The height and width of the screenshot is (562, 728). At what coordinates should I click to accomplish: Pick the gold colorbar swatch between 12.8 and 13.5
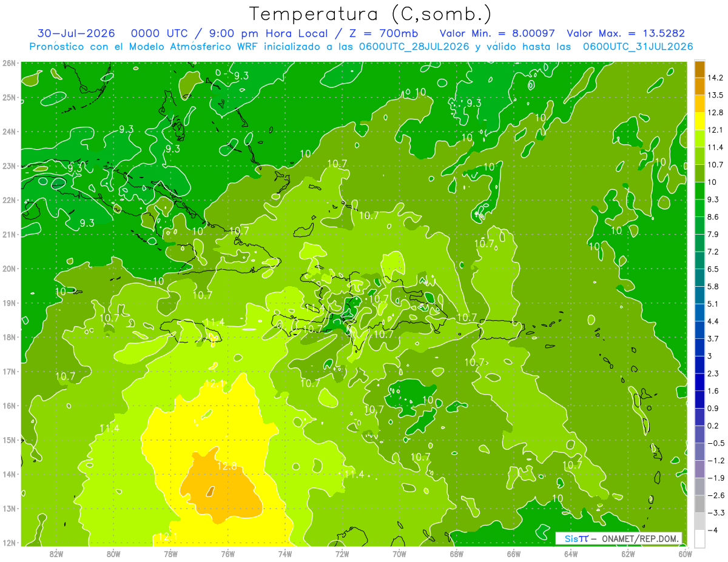(x=699, y=104)
